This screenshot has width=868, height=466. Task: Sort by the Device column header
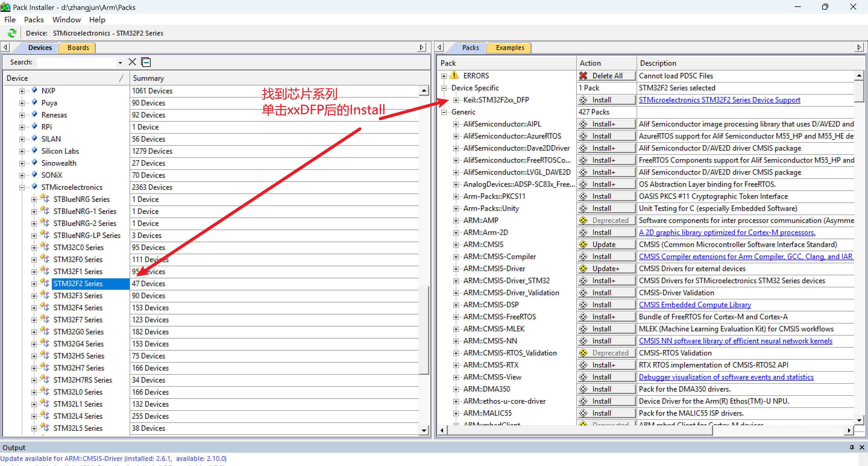66,78
